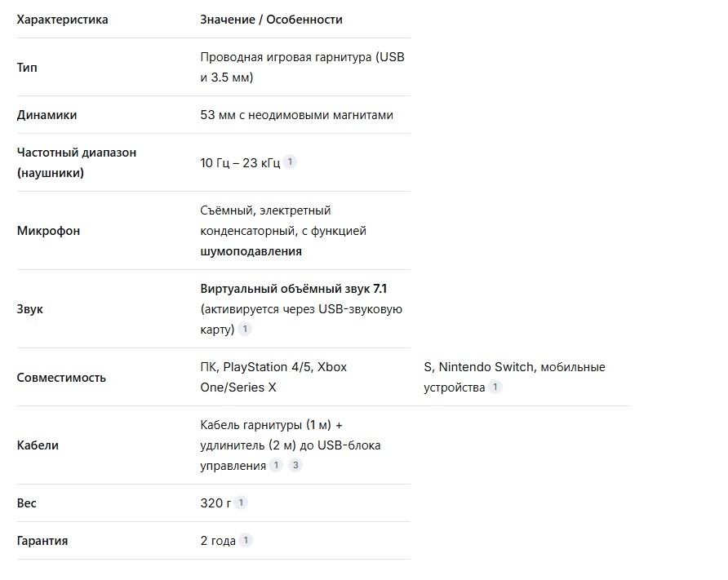This screenshot has height=580, width=728.
Task: Open citation 1 after USB sound card text
Action: 245,329
